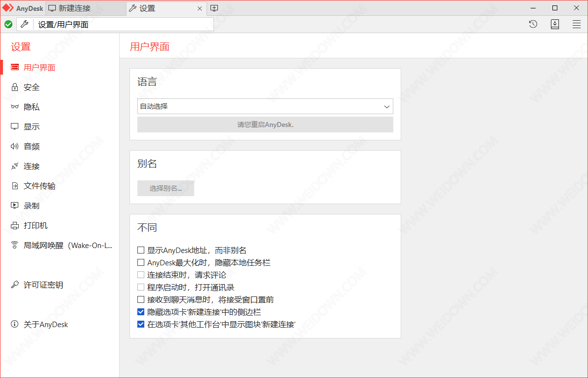Click the 设置/用户界面 address field
This screenshot has height=378, width=588.
[x=124, y=24]
